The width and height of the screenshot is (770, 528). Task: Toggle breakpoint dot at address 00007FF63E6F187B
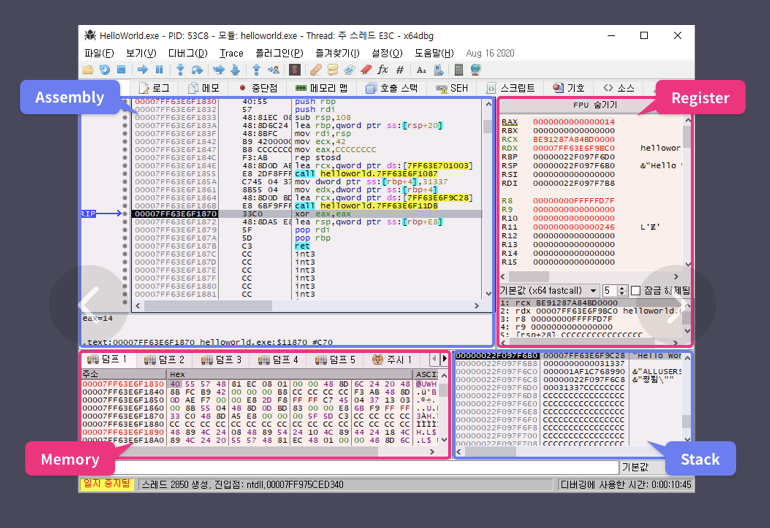coord(125,246)
